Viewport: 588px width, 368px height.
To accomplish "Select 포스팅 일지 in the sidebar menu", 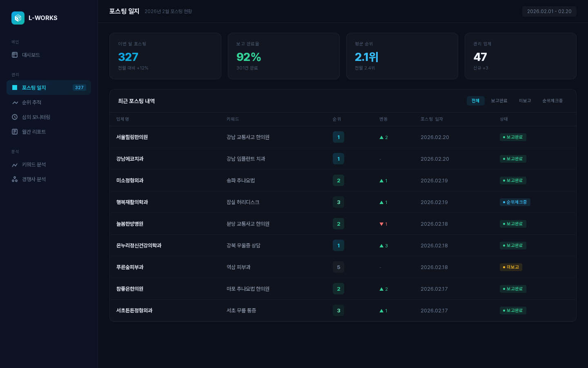I will 34,88.
